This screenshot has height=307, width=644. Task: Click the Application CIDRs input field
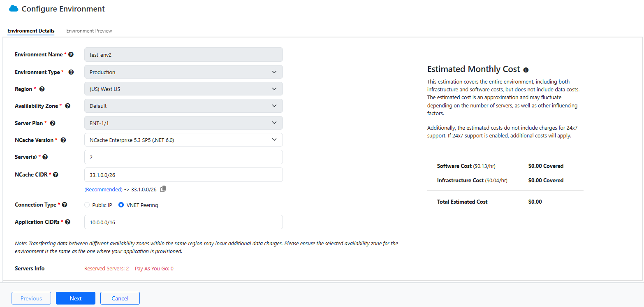(x=183, y=222)
